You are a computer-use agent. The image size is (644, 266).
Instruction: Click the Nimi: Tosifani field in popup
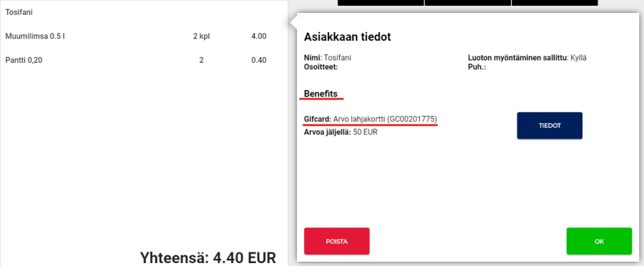[327, 58]
